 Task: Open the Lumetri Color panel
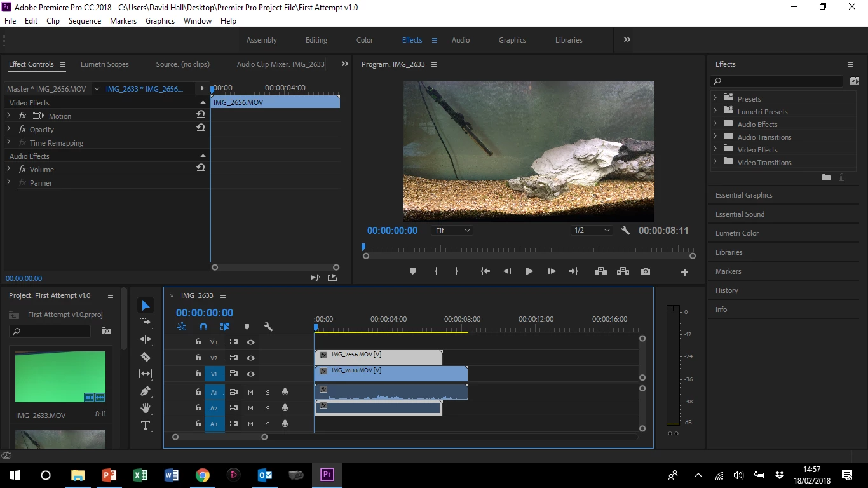(737, 233)
